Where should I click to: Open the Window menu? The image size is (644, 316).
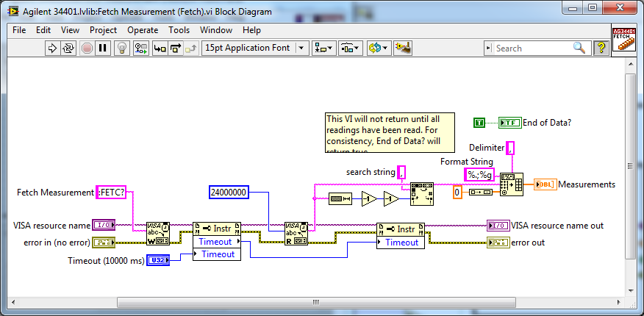pos(216,30)
